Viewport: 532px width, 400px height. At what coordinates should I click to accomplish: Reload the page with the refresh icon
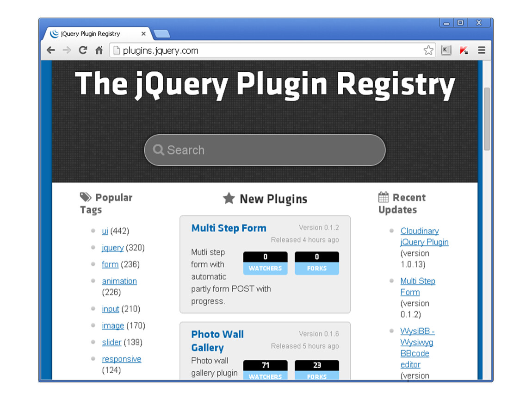coord(83,50)
